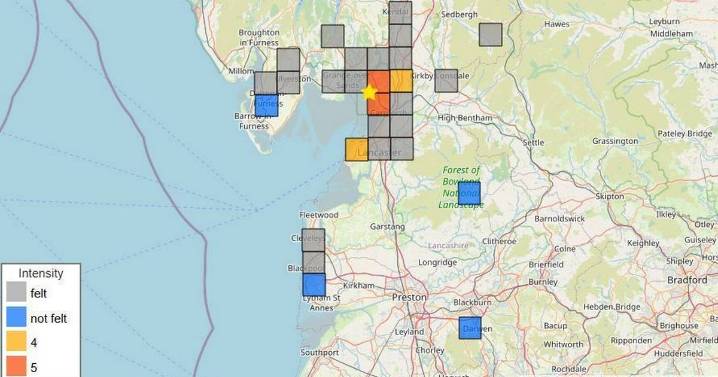Screen dimensions: 718x377
Task: Select the orange intensity 5 legend swatch
Action: pyautogui.click(x=16, y=366)
